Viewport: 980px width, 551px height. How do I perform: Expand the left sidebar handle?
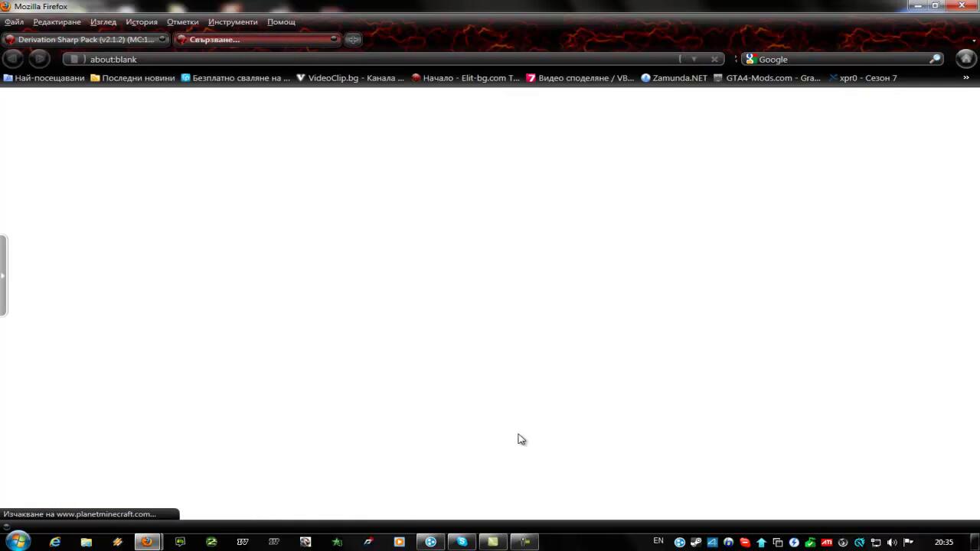(x=3, y=275)
